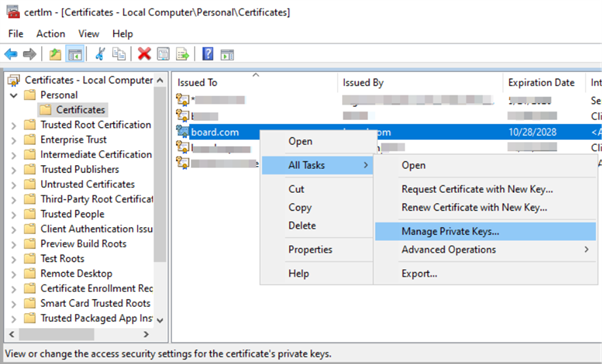The width and height of the screenshot is (602, 364).
Task: Click the Forward arrow toolbar icon
Action: [x=30, y=54]
